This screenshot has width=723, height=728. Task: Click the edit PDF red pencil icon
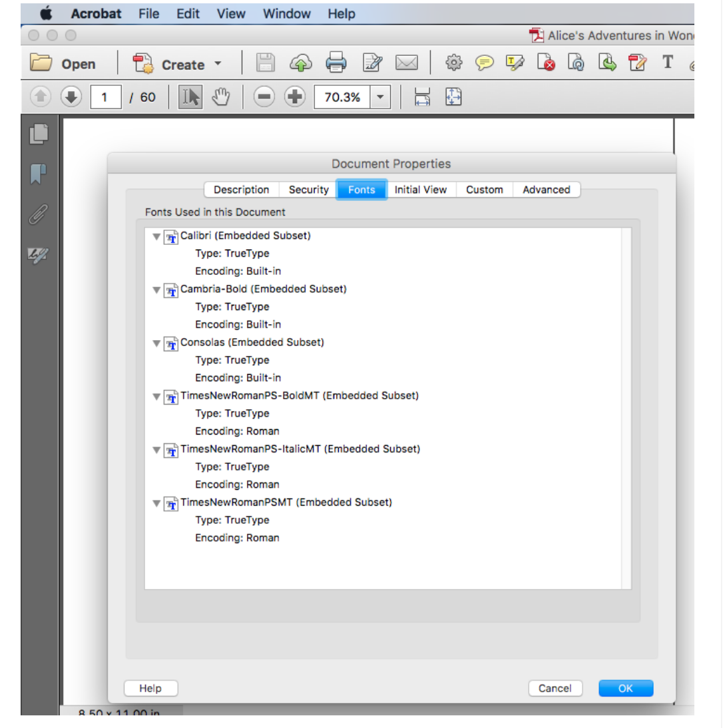pyautogui.click(x=638, y=62)
